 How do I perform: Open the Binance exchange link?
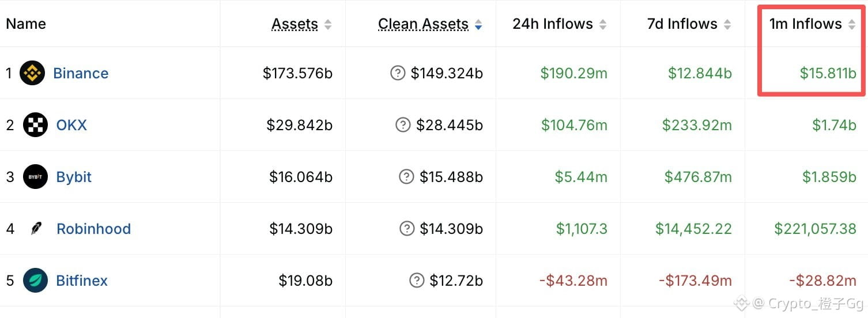pos(81,73)
